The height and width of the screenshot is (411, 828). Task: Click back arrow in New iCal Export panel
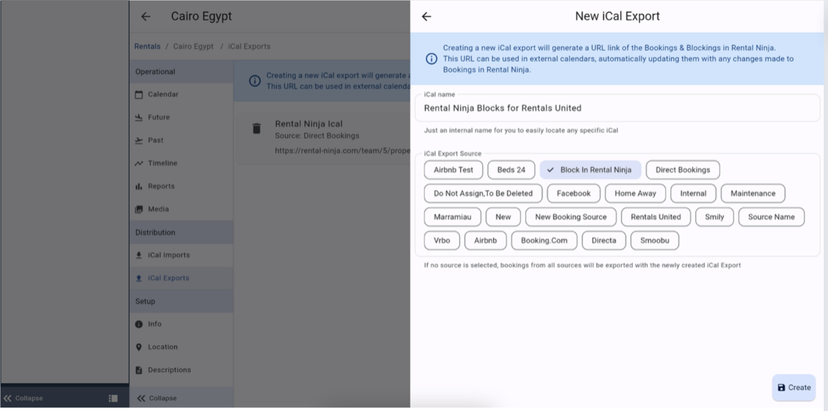(427, 16)
